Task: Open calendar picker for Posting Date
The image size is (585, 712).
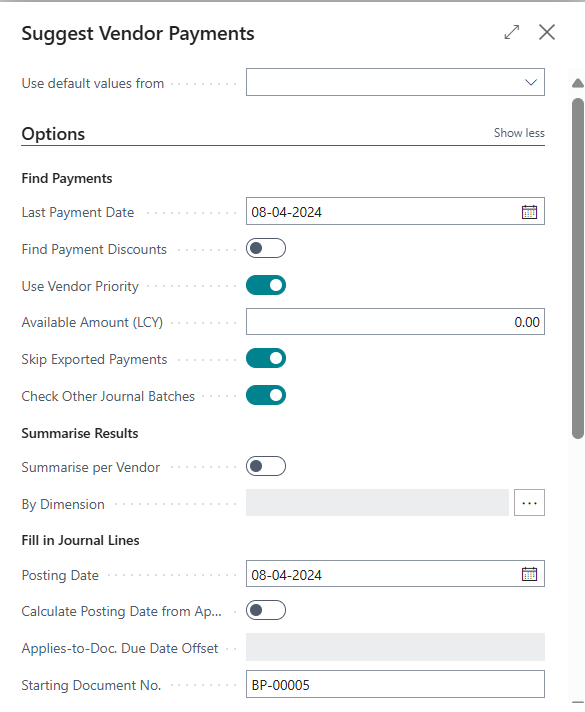Action: (529, 574)
